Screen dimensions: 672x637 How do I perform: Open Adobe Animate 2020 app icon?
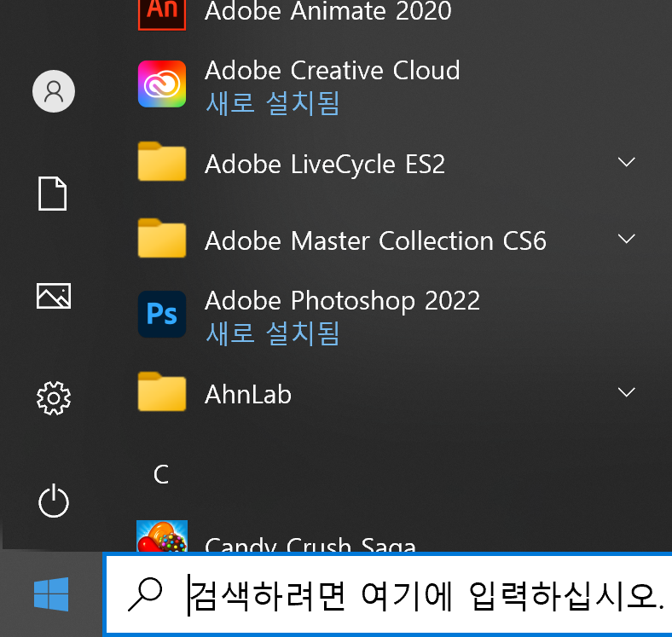click(162, 14)
